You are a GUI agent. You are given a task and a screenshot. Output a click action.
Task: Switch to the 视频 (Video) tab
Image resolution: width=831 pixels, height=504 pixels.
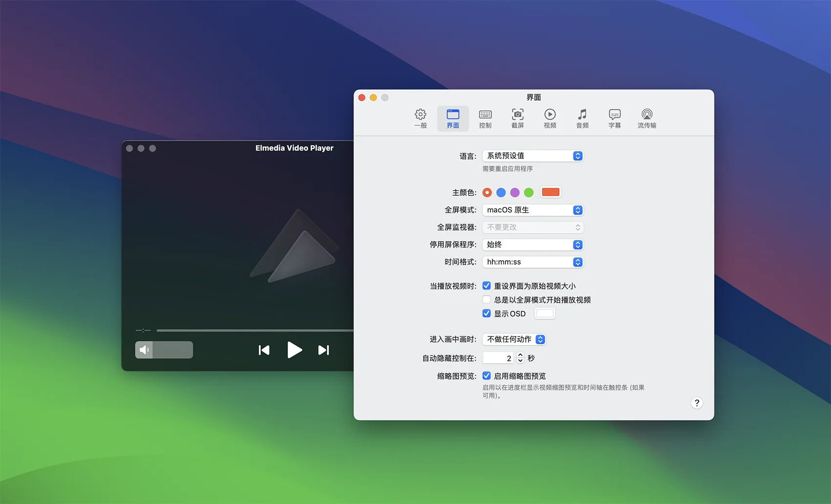[x=550, y=119]
